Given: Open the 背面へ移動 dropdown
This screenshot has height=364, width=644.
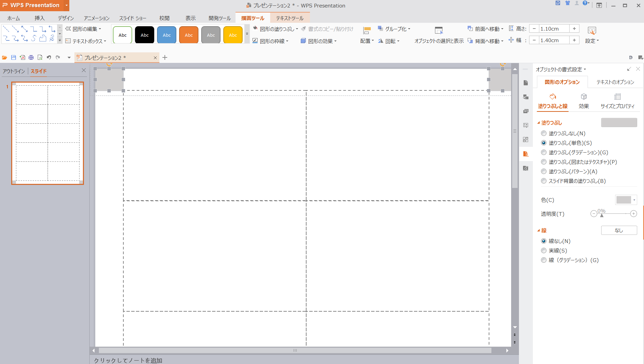Looking at the screenshot, I should tap(502, 41).
